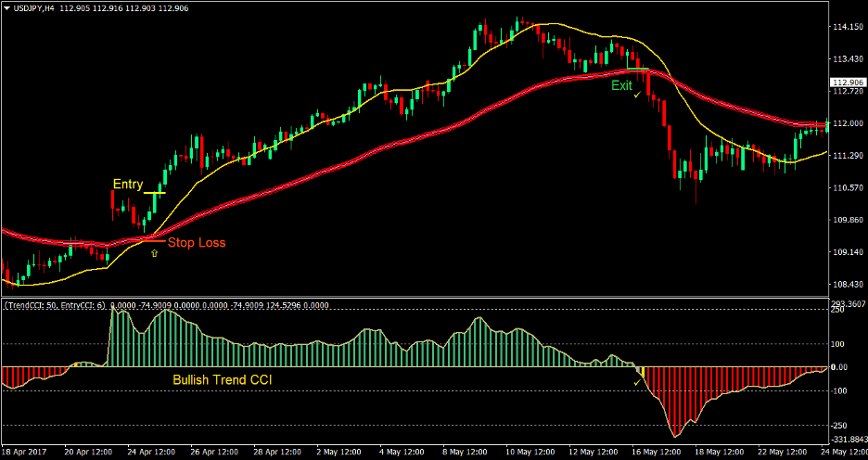This screenshot has height=460, width=868.
Task: Select the yellow Entry horizontal line marker
Action: click(x=154, y=194)
